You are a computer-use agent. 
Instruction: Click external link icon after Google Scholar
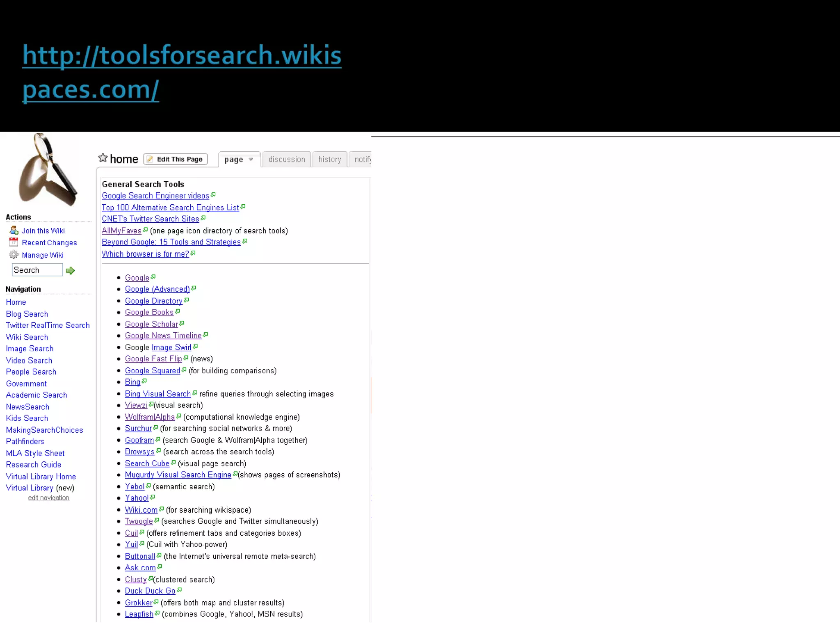pyautogui.click(x=182, y=324)
